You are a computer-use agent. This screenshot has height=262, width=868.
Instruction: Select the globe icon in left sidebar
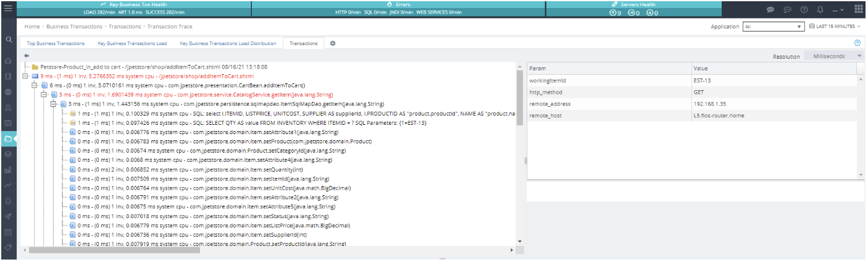(8, 92)
